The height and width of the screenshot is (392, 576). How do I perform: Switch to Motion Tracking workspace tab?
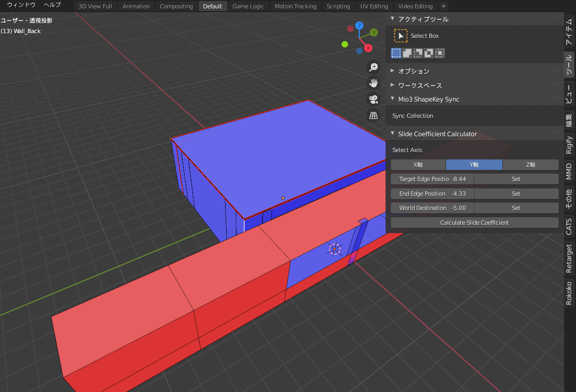(295, 6)
